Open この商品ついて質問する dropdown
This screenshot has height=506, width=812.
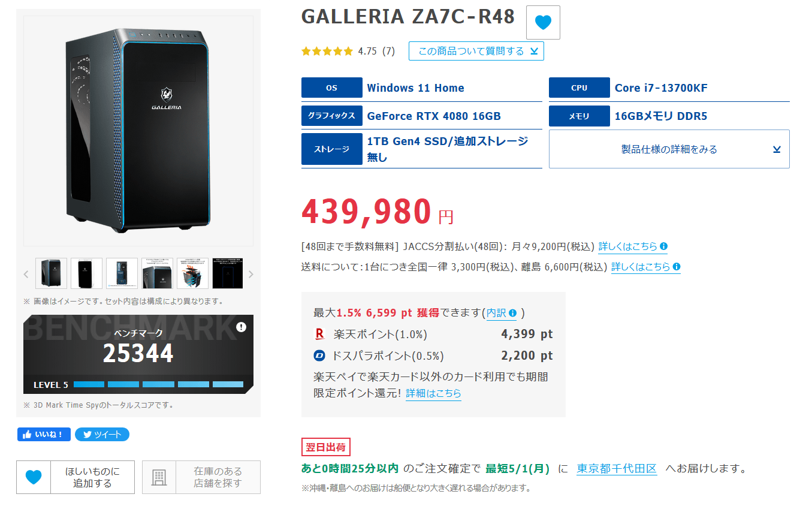click(476, 51)
